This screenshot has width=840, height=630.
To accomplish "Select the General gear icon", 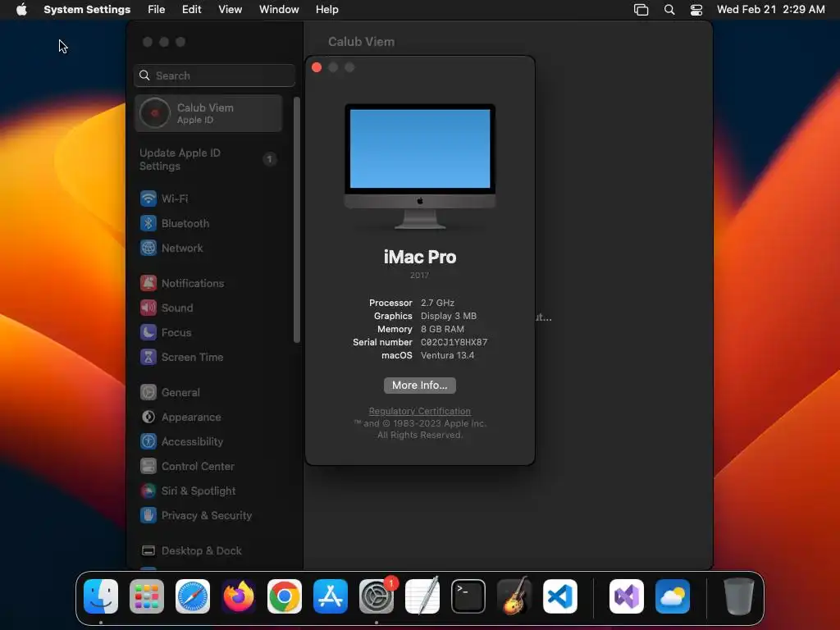I will coord(148,392).
